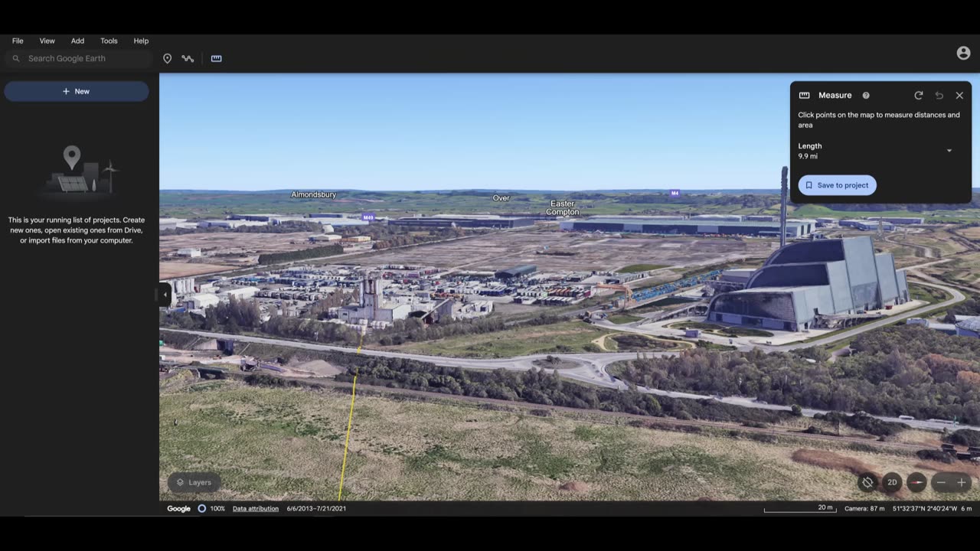
Task: Open the View menu
Action: (x=47, y=41)
